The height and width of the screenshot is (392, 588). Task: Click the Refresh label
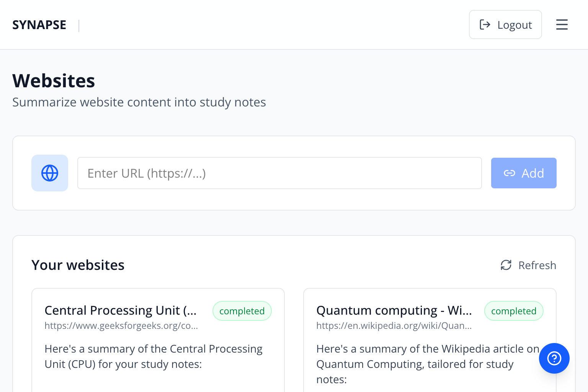click(x=537, y=265)
